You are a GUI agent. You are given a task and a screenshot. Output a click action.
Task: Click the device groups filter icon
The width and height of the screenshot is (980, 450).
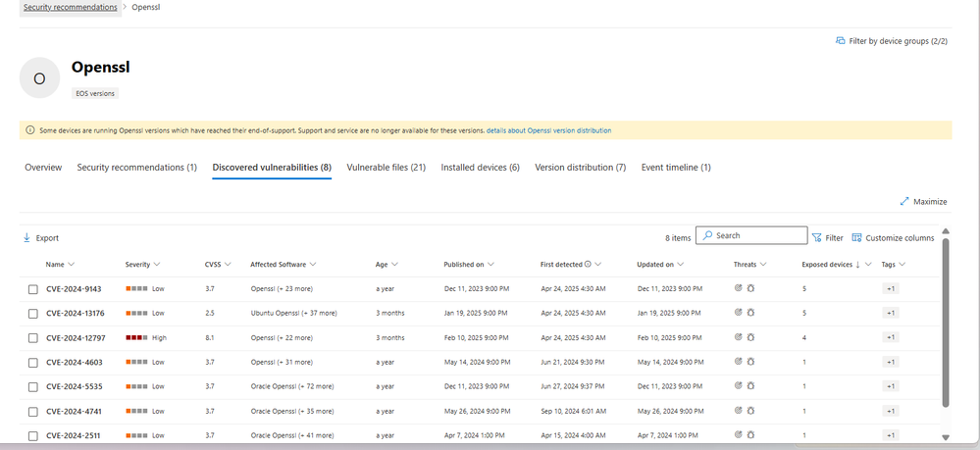(841, 41)
